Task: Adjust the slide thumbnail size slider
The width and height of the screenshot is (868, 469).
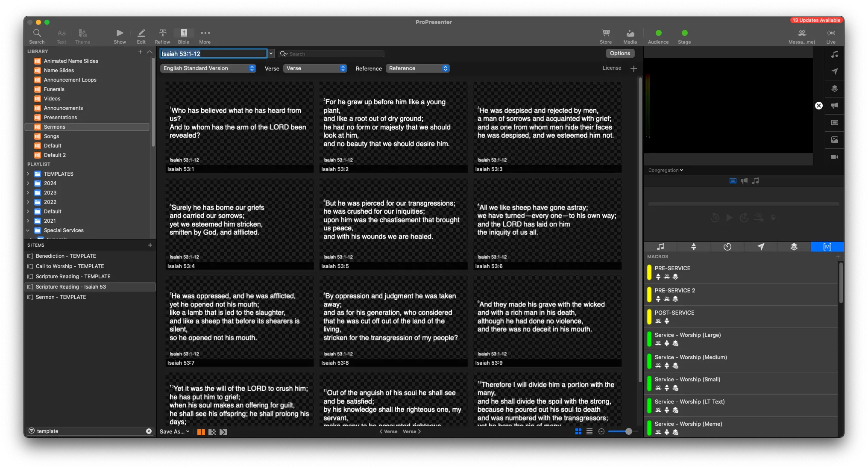Action: click(628, 431)
